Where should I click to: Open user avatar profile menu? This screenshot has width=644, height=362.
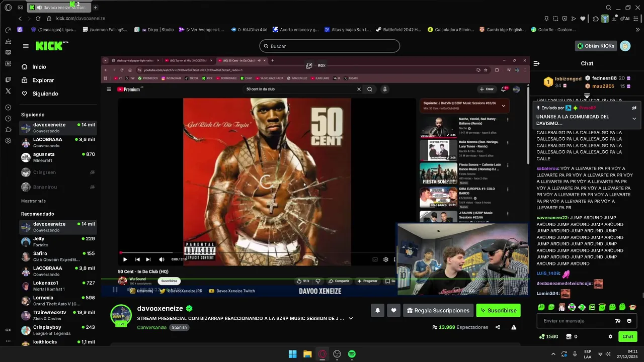click(625, 46)
